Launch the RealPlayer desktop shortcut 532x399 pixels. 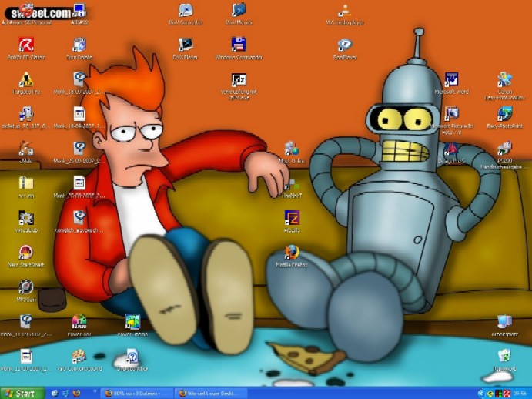[x=345, y=49]
